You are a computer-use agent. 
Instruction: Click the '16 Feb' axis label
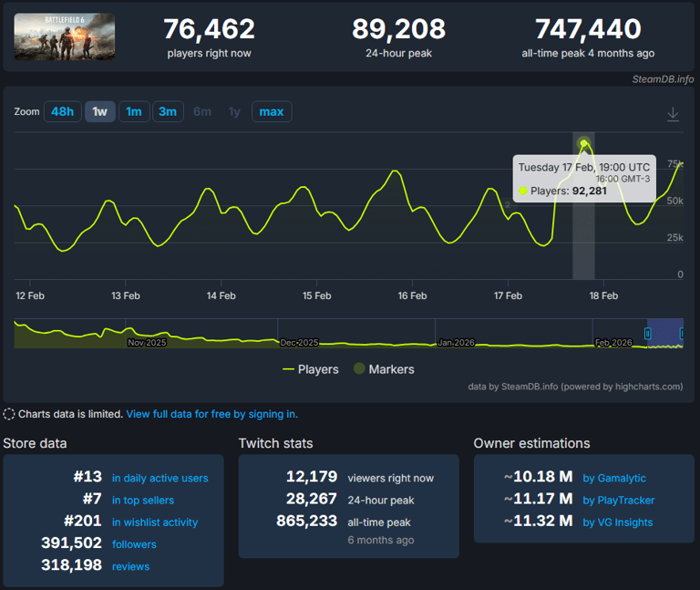pos(413,295)
